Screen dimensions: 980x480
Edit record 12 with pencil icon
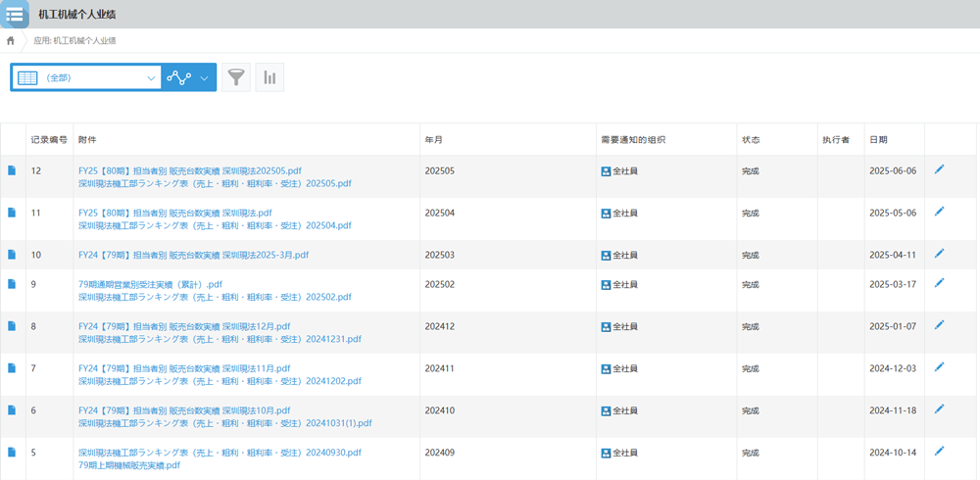tap(939, 170)
